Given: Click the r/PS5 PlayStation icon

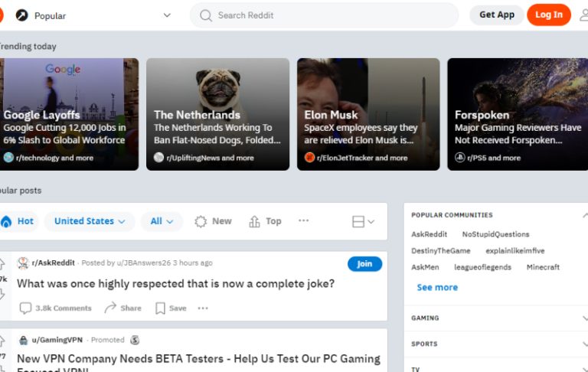Looking at the screenshot, I should tap(459, 158).
